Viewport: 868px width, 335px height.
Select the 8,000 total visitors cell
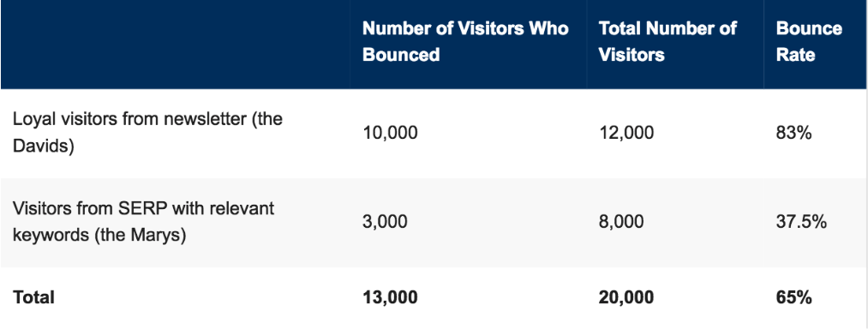(622, 222)
